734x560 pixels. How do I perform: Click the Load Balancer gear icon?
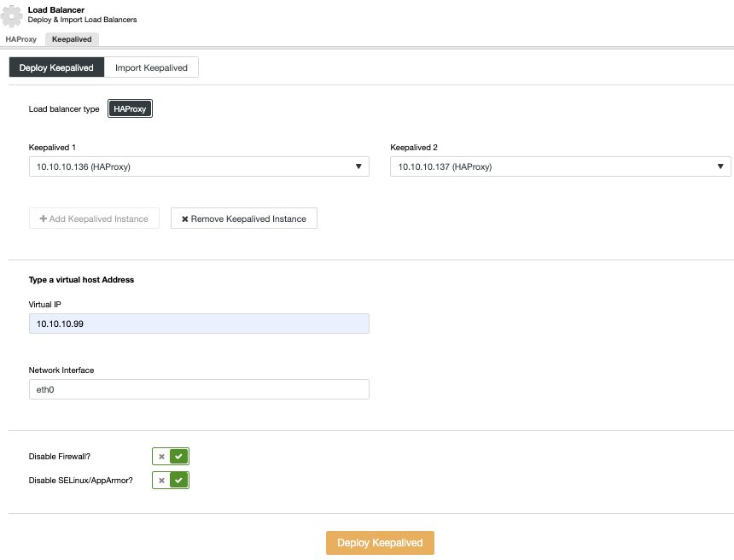[x=12, y=15]
